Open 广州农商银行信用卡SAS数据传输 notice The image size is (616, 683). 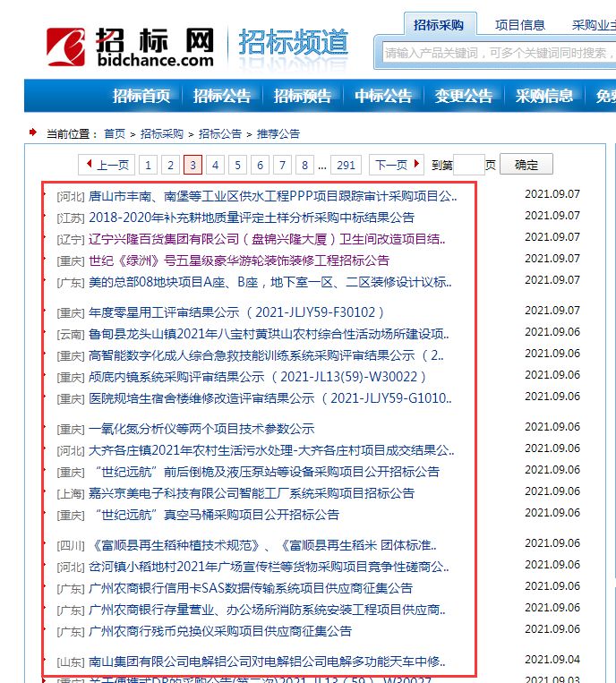pyautogui.click(x=251, y=588)
